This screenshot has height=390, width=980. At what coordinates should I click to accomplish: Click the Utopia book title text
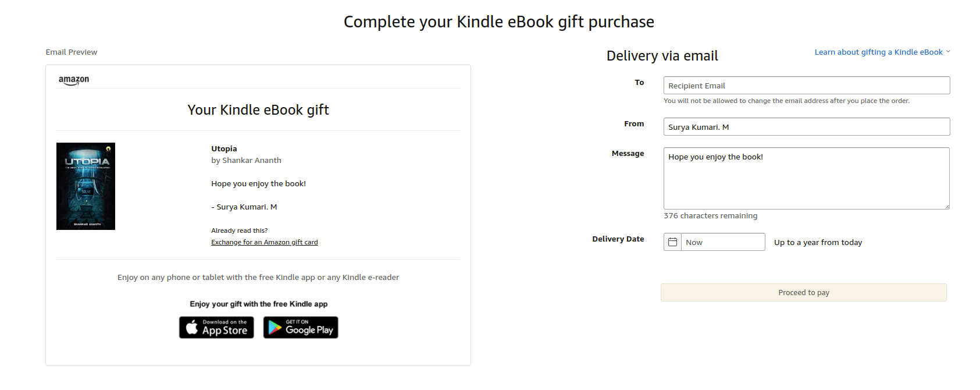point(224,149)
